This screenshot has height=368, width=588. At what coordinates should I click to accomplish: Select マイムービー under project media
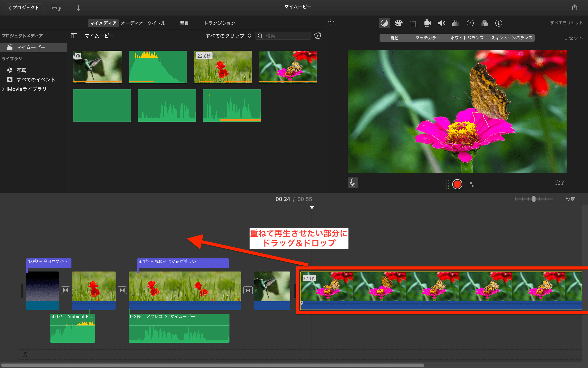33,47
